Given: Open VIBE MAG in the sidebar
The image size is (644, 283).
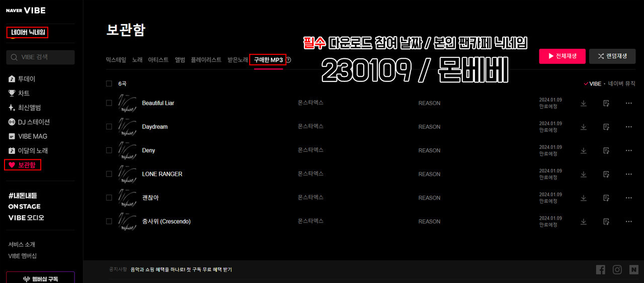Looking at the screenshot, I should point(28,136).
